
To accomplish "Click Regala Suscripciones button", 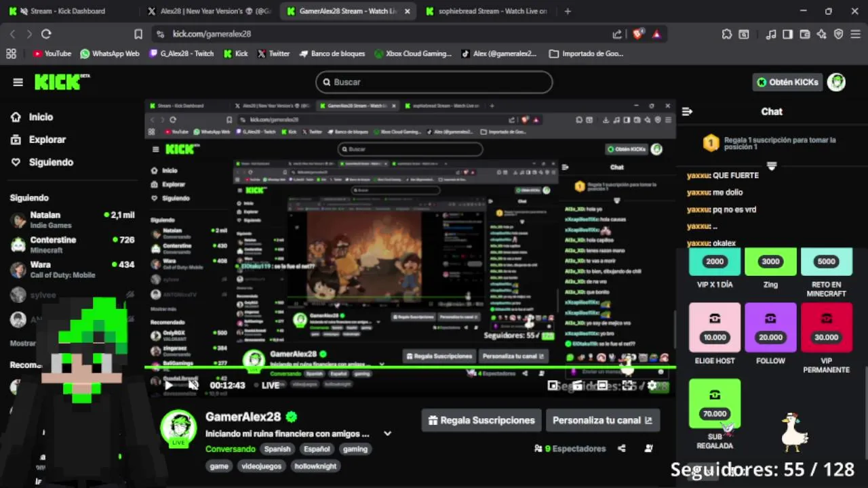I will pos(481,420).
